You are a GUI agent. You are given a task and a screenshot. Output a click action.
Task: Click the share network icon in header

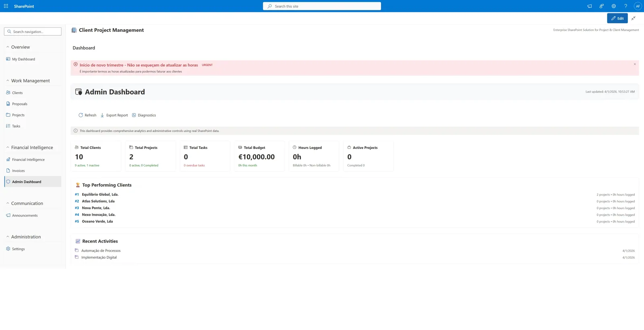click(x=601, y=6)
